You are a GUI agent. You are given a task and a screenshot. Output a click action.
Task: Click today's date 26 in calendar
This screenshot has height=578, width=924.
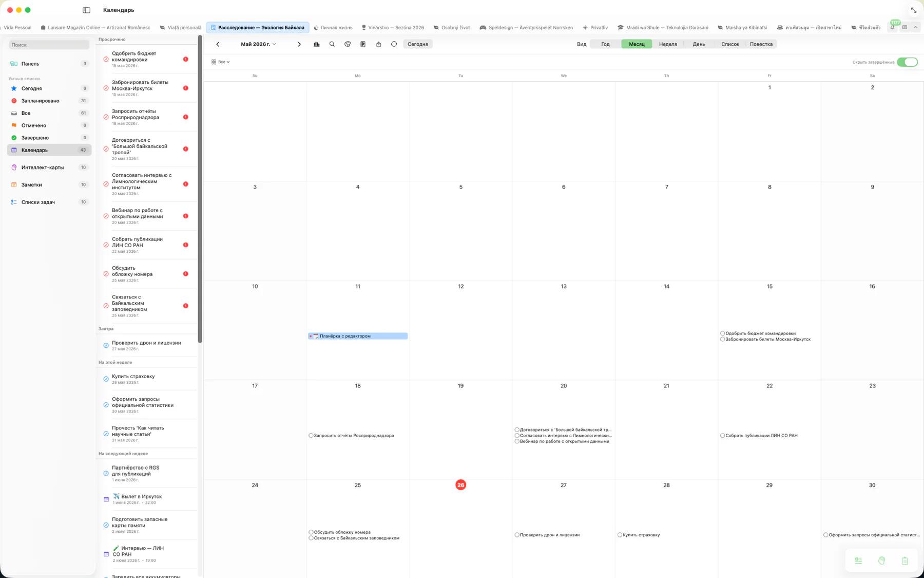pos(460,485)
